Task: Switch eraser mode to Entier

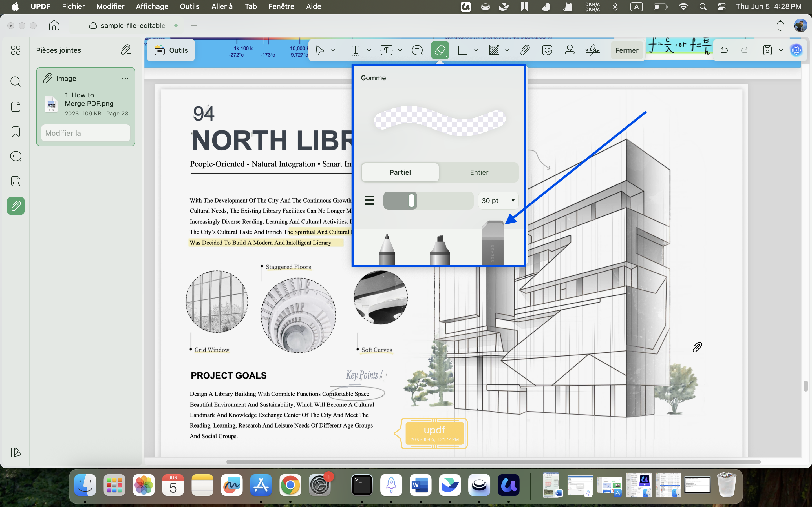Action: tap(479, 172)
